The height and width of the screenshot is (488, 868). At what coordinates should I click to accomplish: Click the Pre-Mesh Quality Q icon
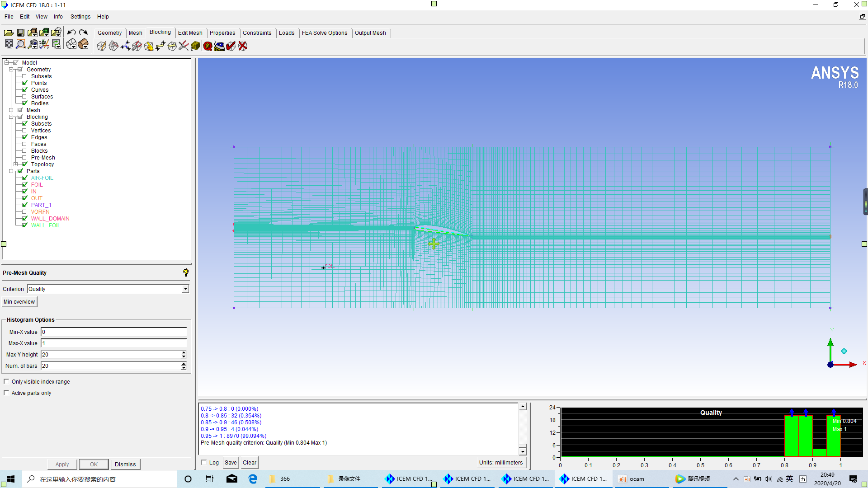[208, 46]
